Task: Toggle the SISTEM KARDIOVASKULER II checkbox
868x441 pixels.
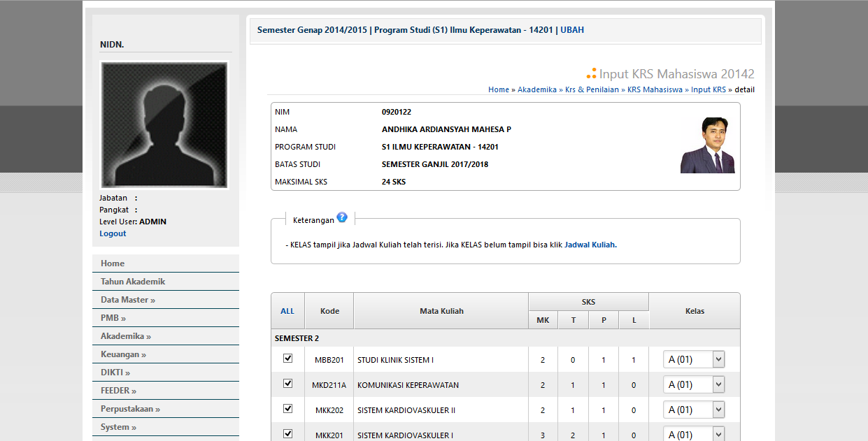Action: click(x=287, y=409)
